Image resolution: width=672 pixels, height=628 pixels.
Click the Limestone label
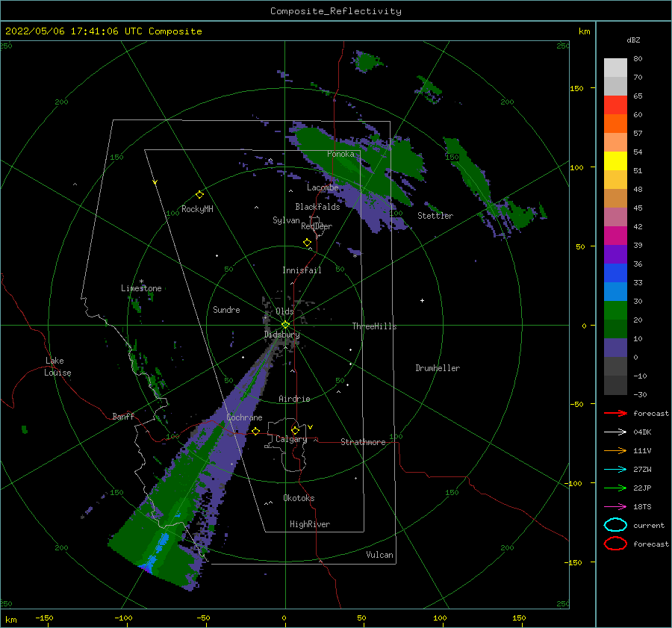coord(141,288)
